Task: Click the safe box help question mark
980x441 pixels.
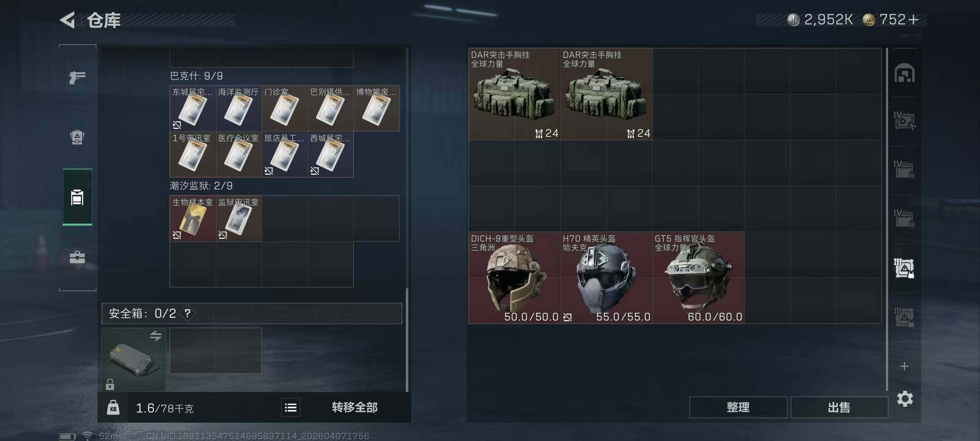Action: point(187,313)
